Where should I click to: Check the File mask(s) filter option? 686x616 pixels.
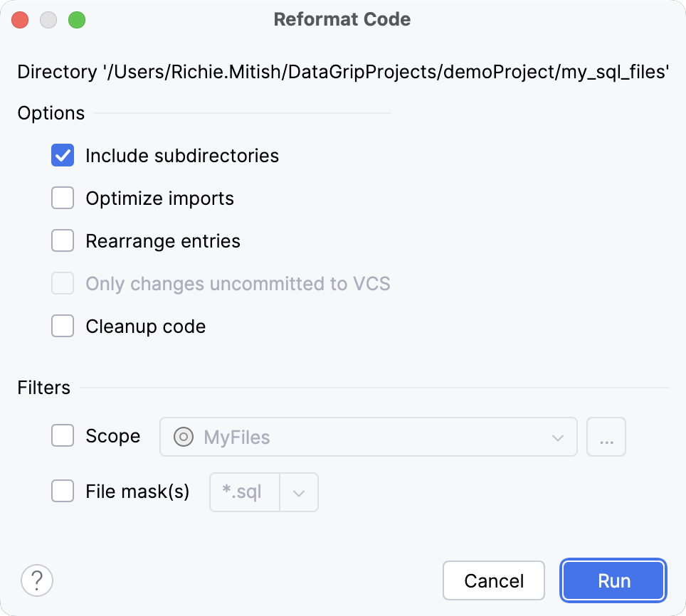pyautogui.click(x=63, y=491)
